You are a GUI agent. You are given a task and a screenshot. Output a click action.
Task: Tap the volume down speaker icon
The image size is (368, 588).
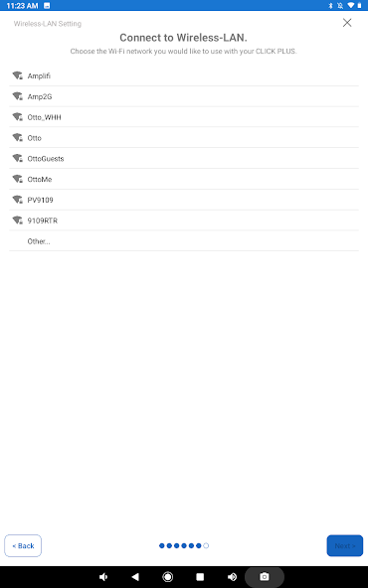(103, 577)
